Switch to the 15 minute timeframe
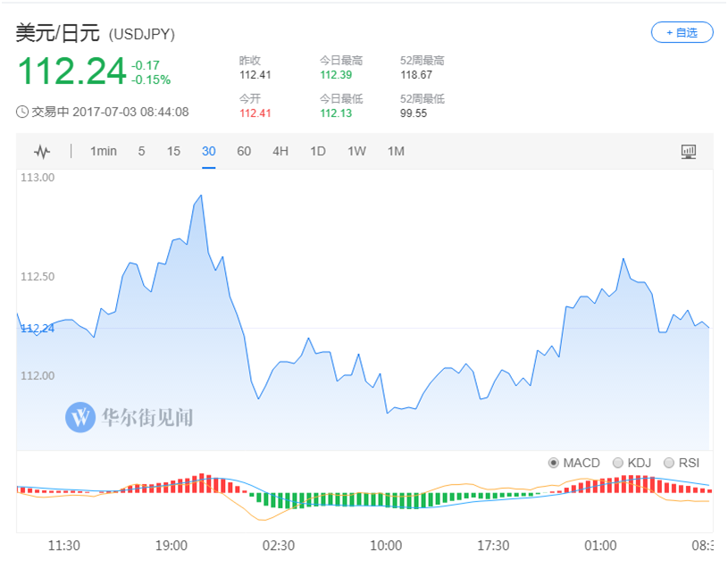 173,151
